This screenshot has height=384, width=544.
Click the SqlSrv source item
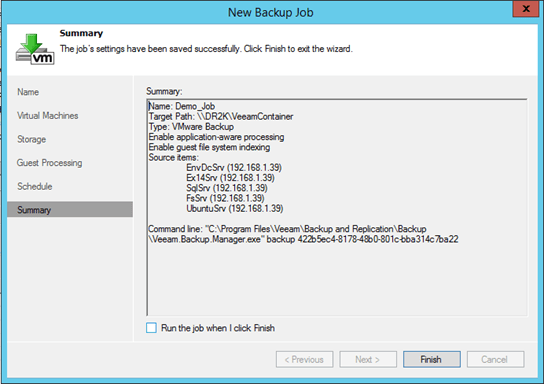[x=227, y=188]
